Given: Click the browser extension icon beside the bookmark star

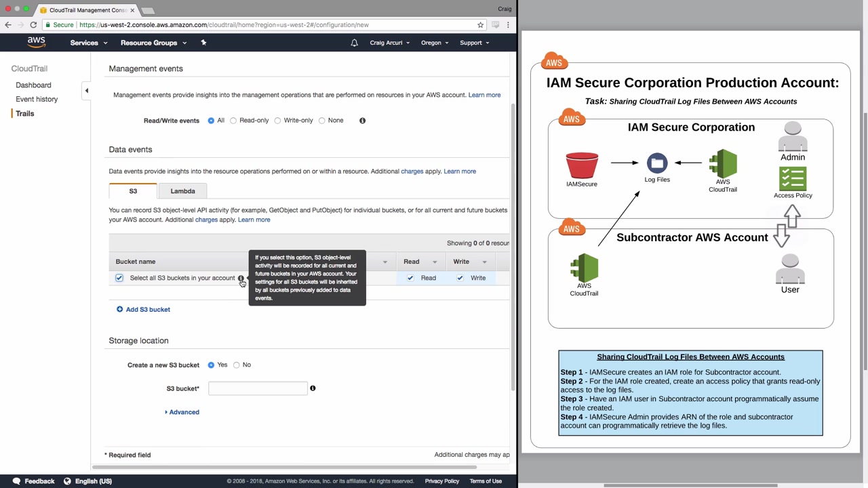Looking at the screenshot, I should pos(496,25).
